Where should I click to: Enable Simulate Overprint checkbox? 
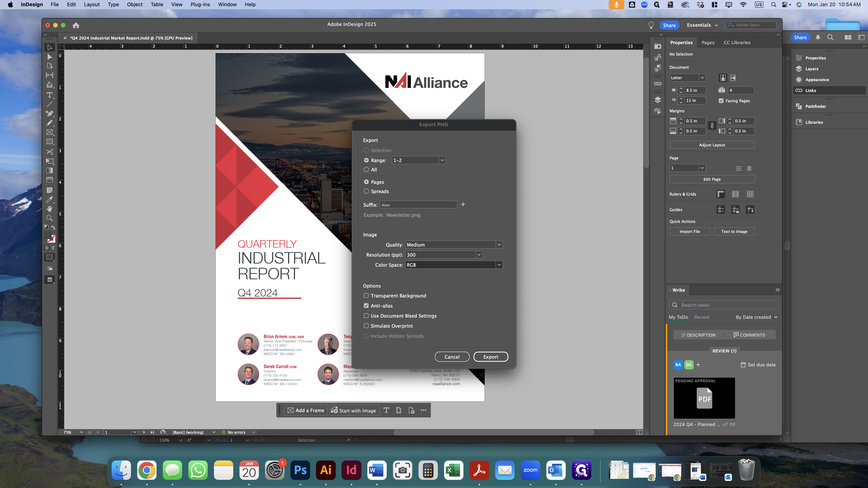click(366, 326)
